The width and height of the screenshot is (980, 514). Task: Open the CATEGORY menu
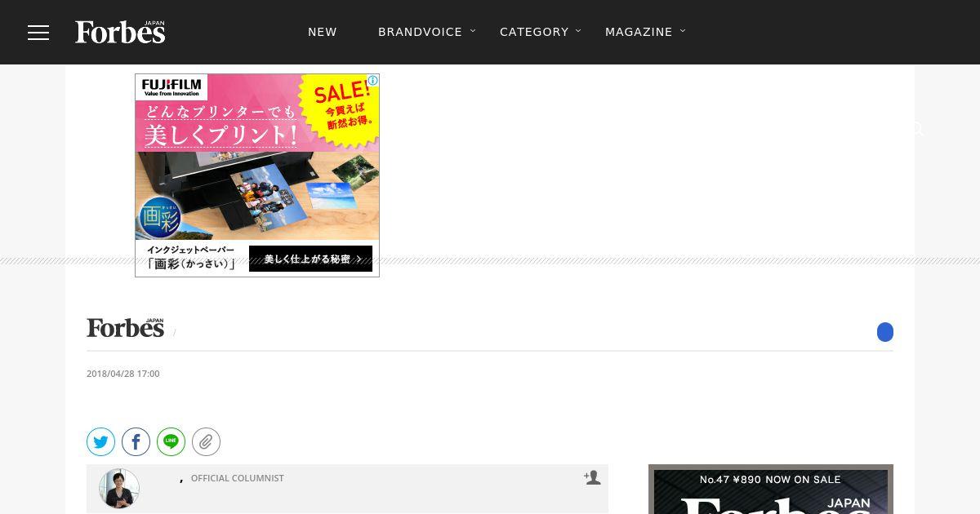pos(534,32)
